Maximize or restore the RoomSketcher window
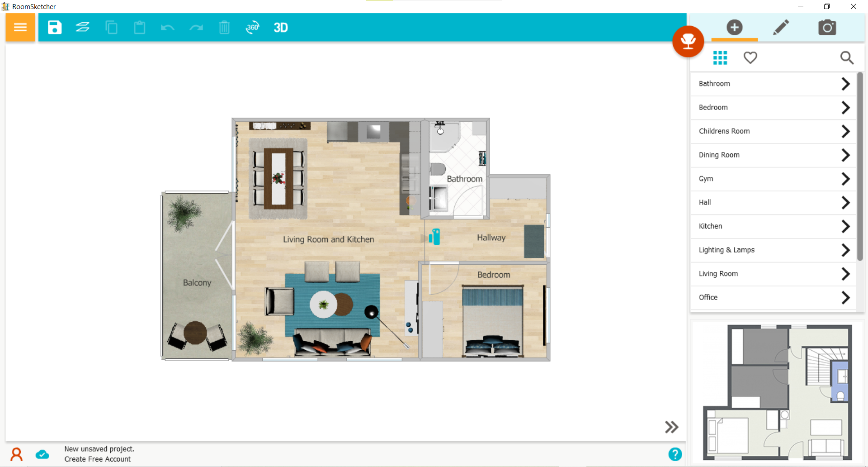The width and height of the screenshot is (868, 467). [827, 6]
